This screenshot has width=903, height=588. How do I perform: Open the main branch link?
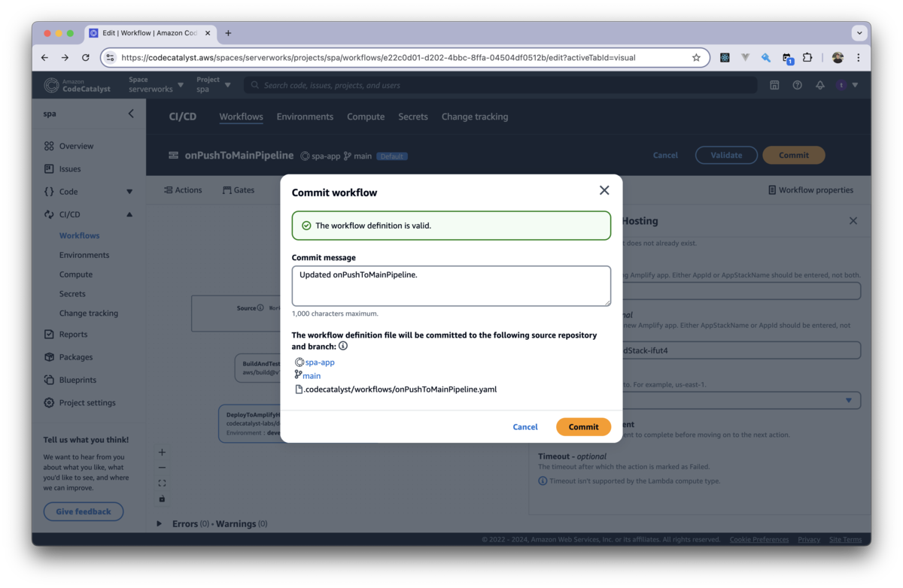pos(312,375)
